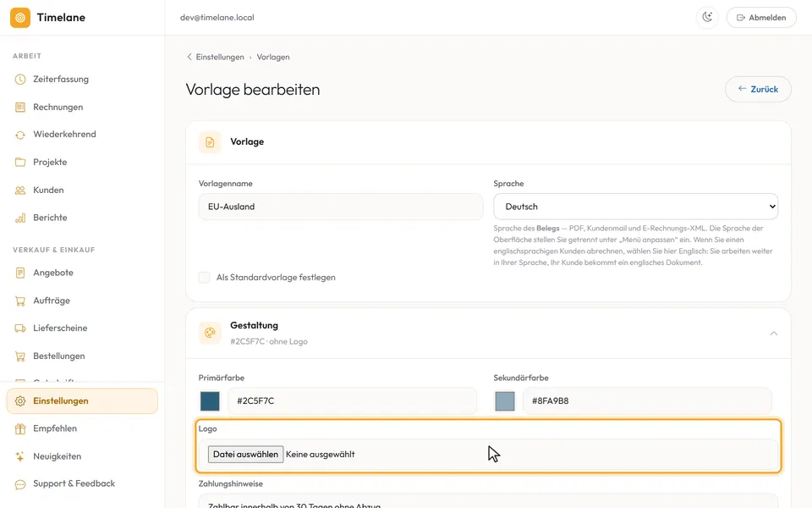812x508 pixels.
Task: Click the Aufträge cart icon
Action: [20, 301]
